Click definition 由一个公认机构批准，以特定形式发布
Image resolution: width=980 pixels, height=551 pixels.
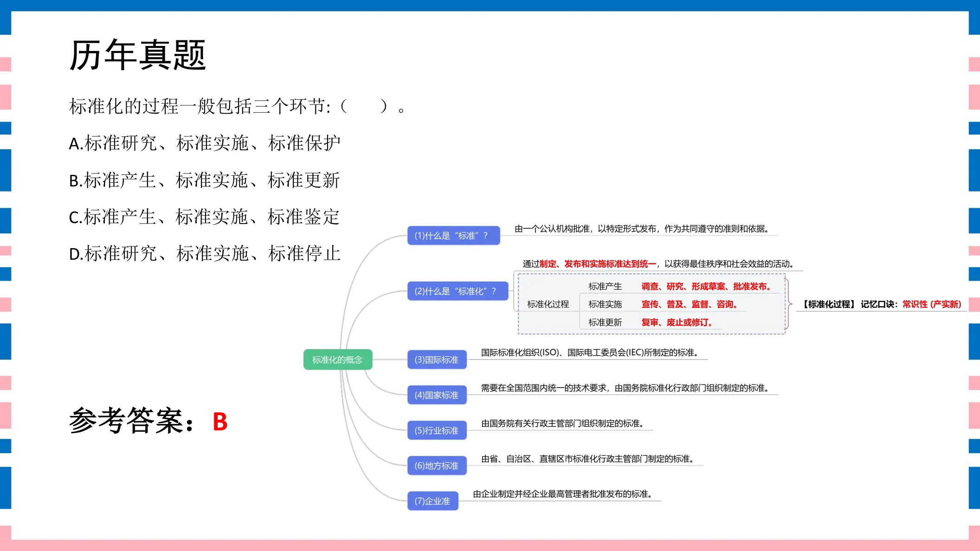(585, 229)
